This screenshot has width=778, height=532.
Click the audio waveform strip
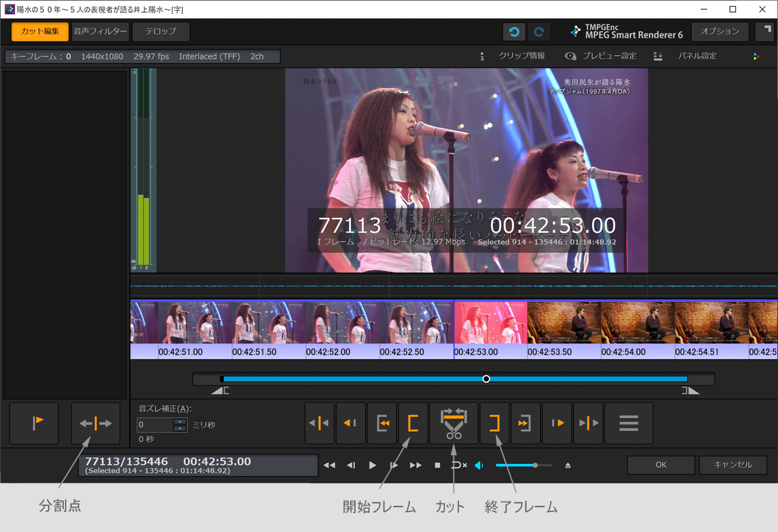click(453, 285)
